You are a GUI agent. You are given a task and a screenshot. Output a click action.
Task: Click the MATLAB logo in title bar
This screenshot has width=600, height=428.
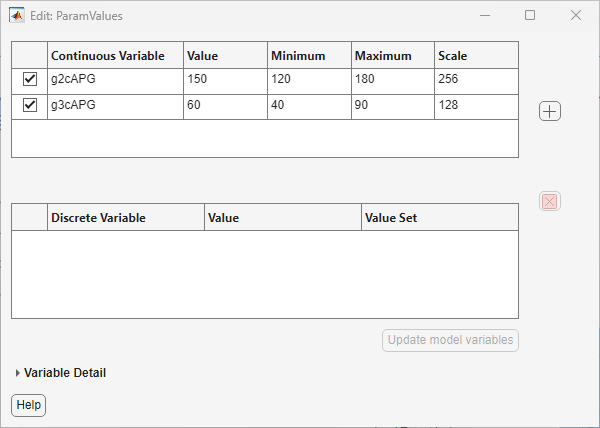[x=17, y=16]
